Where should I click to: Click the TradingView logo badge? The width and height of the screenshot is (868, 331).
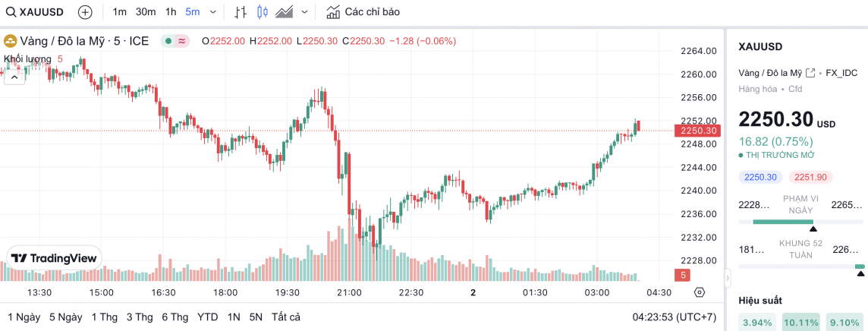[54, 258]
